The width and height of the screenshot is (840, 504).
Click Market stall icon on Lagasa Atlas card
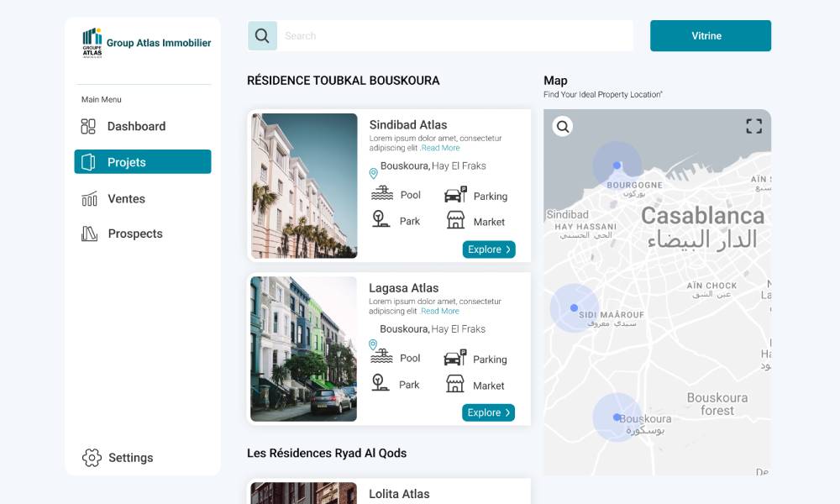(455, 384)
